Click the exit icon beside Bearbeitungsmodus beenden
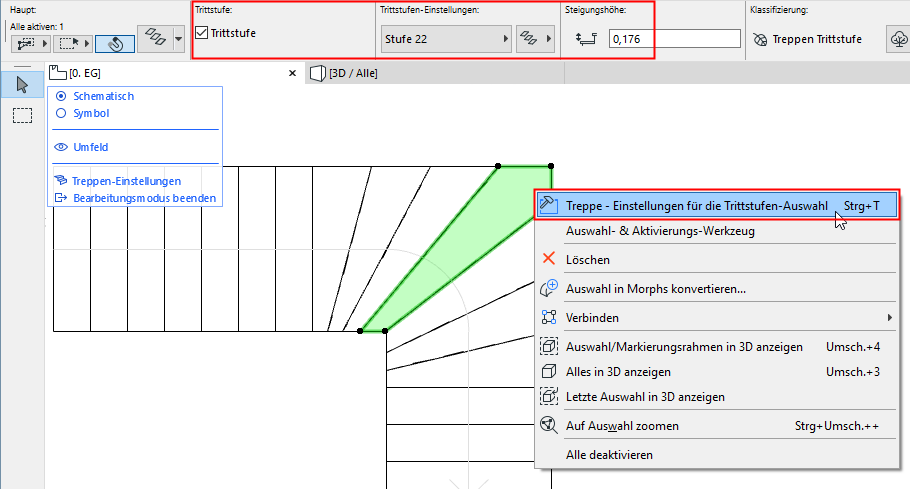Viewport: 910px width, 489px height. [x=60, y=198]
